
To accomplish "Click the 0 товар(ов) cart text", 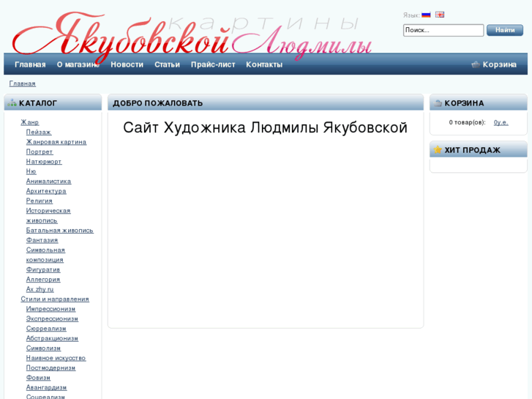I will coord(467,122).
